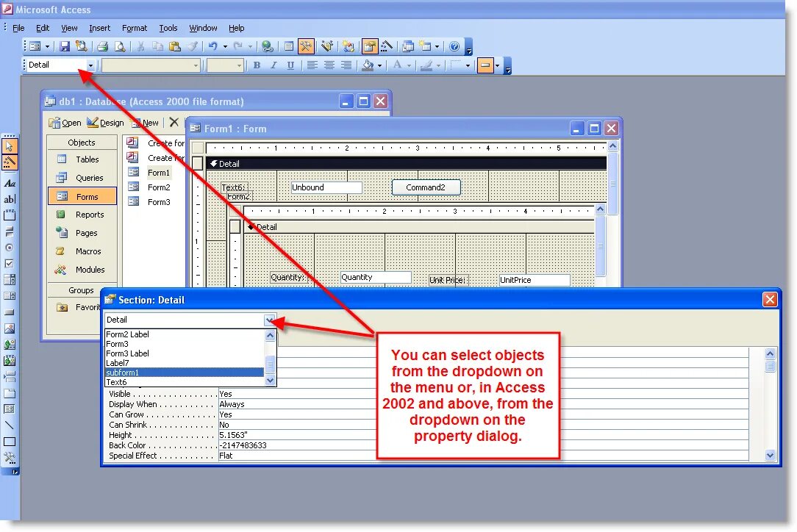Select the Text Box tool (ab|)
The height and width of the screenshot is (532, 797).
(10, 199)
